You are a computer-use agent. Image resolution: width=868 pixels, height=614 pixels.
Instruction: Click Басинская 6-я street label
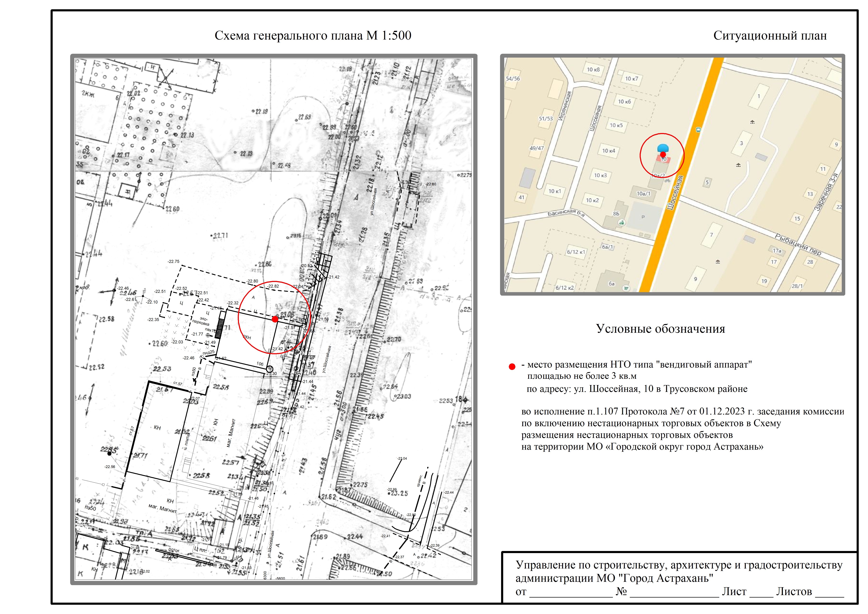(x=566, y=213)
